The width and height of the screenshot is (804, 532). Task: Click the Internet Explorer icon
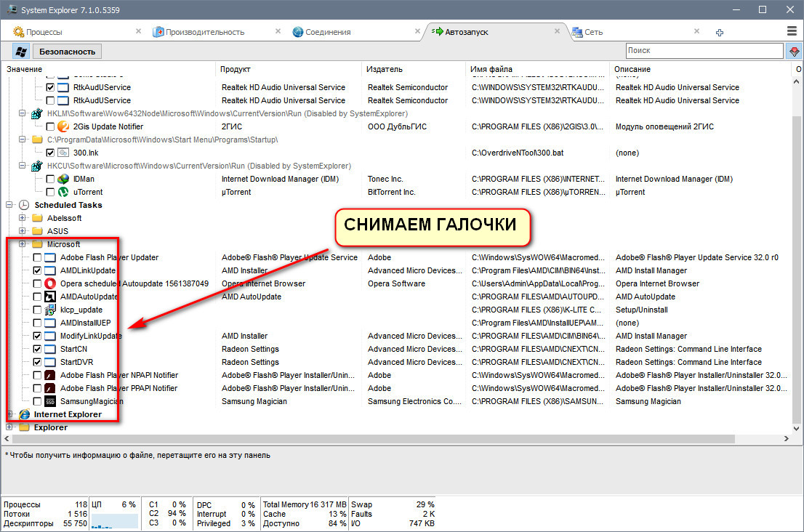point(24,415)
